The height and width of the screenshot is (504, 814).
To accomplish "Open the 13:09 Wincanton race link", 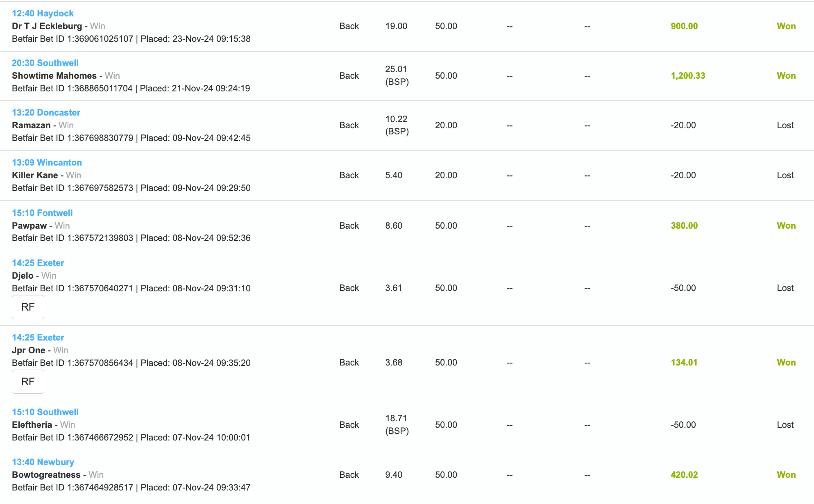I will pos(47,163).
